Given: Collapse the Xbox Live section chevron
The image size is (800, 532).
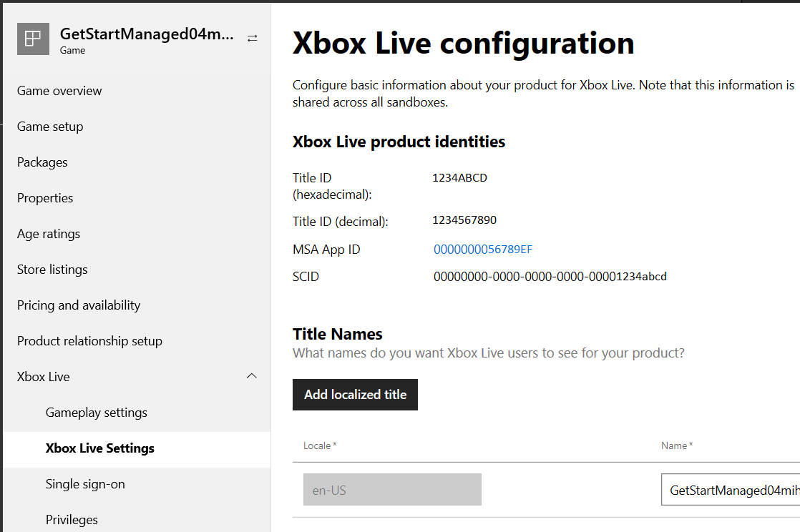Looking at the screenshot, I should coord(252,376).
